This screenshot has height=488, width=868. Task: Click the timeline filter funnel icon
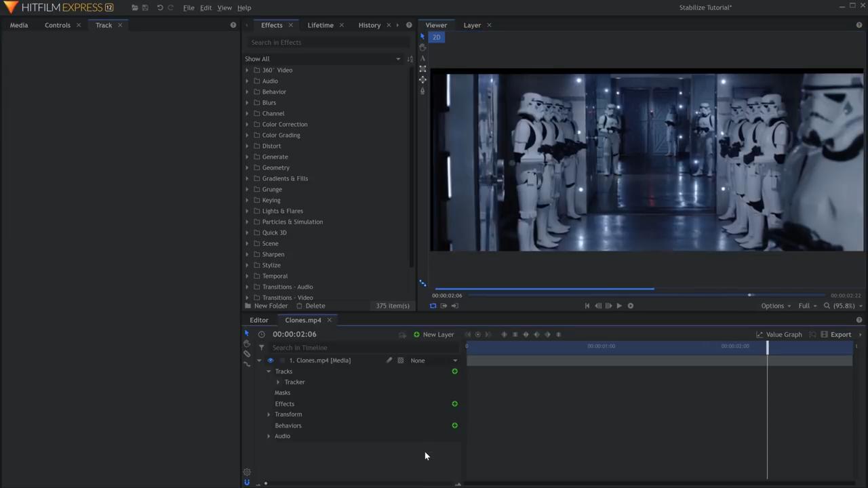point(261,348)
